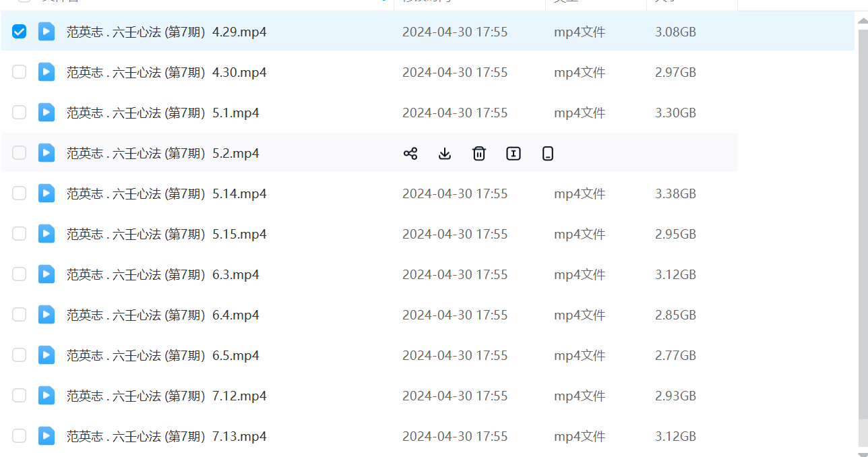Click the mobile device icon on 5.2.mp4 row
The height and width of the screenshot is (457, 868).
point(548,154)
